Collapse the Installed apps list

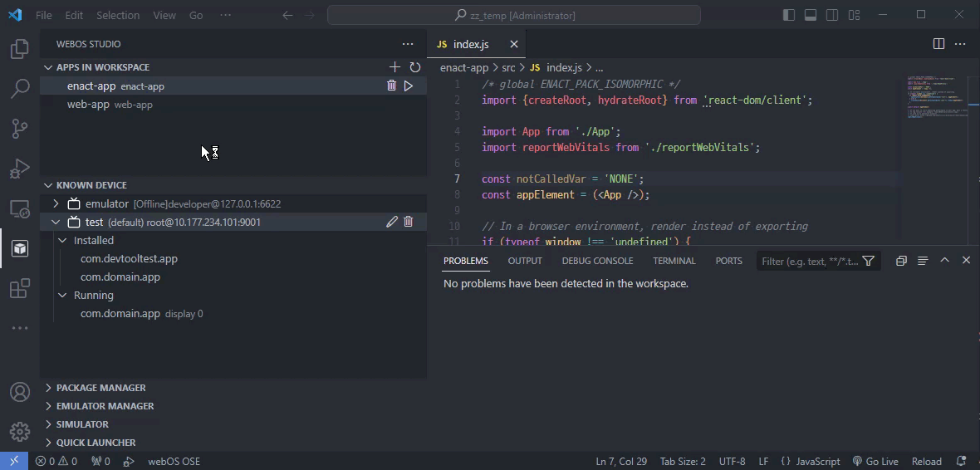coord(62,240)
